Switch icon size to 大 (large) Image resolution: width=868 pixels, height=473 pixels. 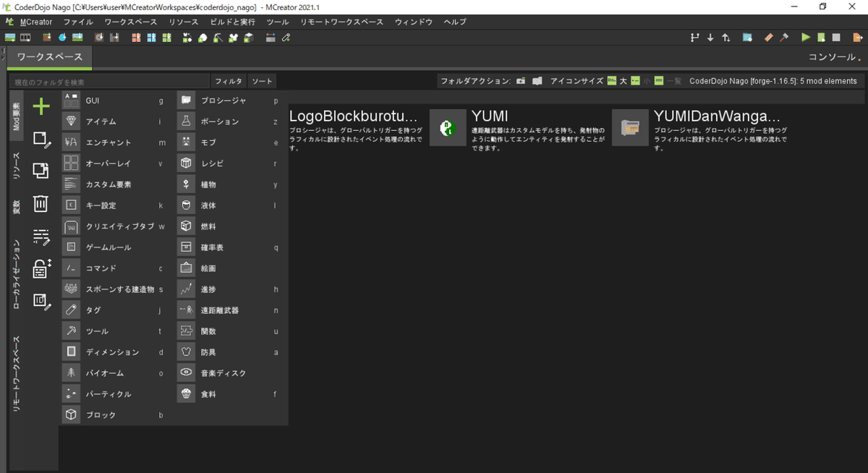coord(623,81)
